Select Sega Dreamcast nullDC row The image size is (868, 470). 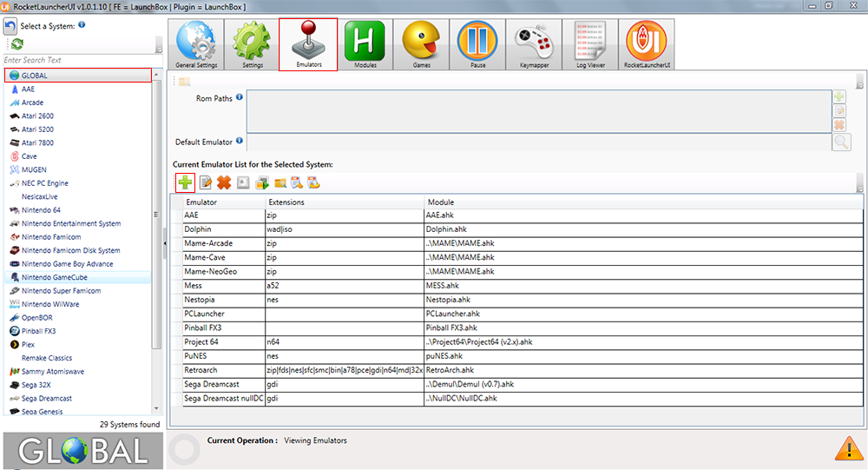click(516, 398)
